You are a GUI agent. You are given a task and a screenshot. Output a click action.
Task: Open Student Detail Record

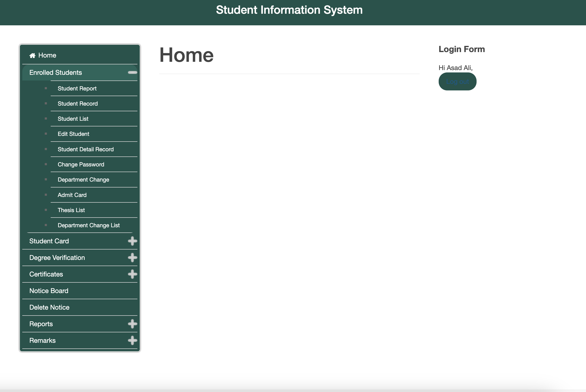[94, 149]
